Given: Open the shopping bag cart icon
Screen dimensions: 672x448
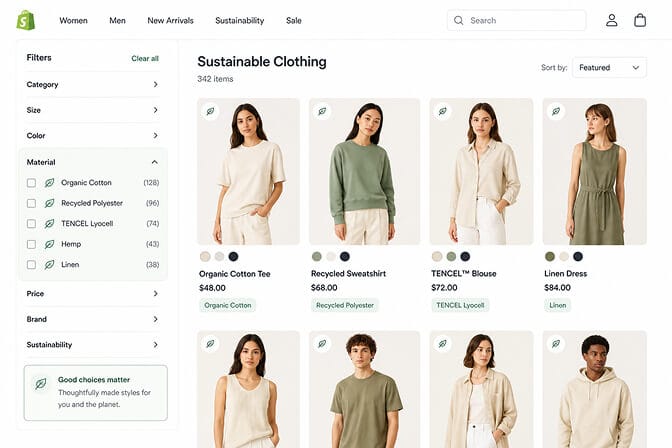Looking at the screenshot, I should click(x=640, y=20).
